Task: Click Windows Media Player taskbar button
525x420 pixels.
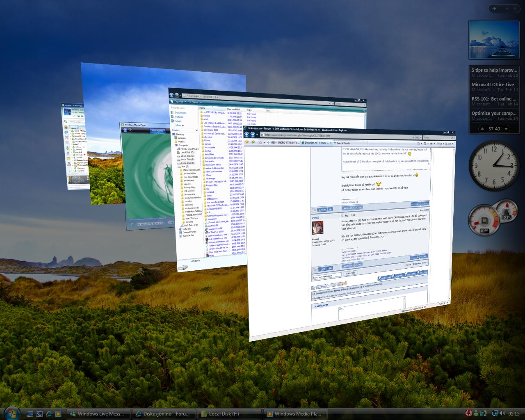Action: [295, 414]
